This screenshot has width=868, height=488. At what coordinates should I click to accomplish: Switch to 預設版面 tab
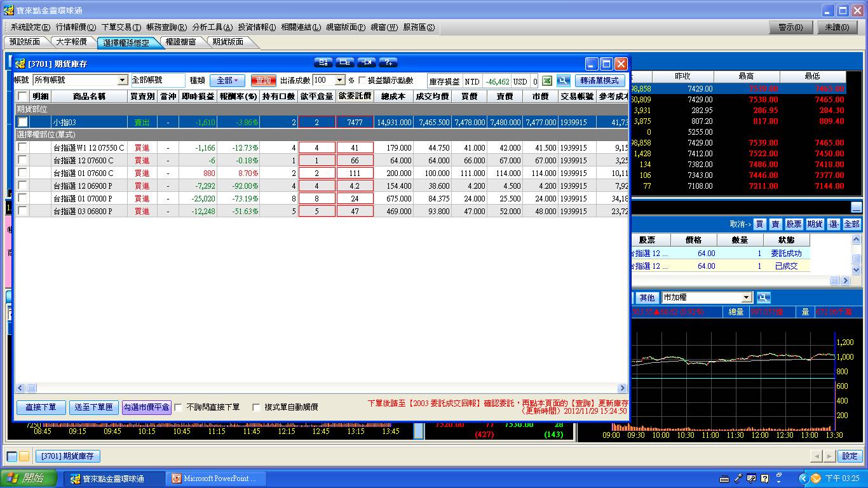[x=25, y=42]
